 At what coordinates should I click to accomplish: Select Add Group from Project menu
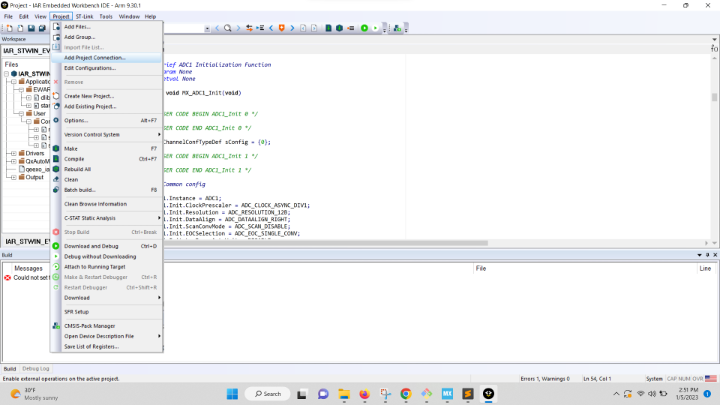[107, 37]
